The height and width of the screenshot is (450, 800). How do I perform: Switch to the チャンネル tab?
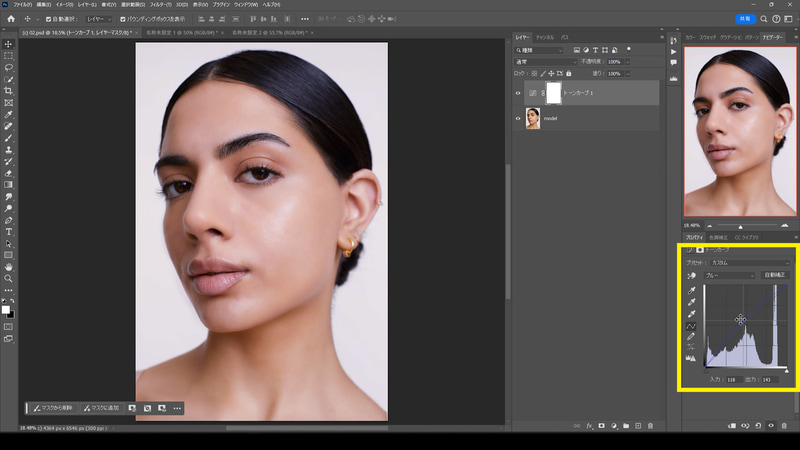point(544,36)
